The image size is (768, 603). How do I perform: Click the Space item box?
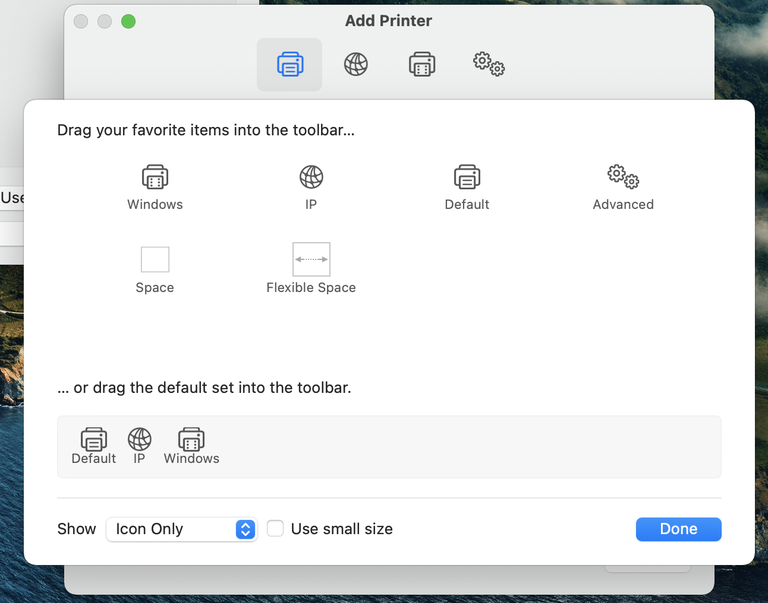(x=155, y=260)
